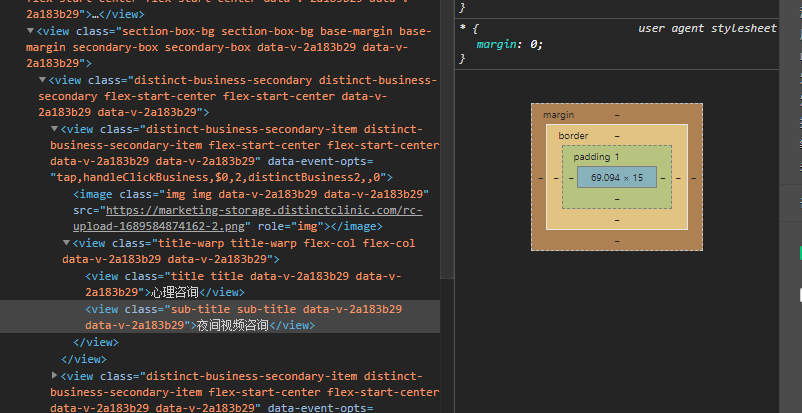Viewport: 802px width, 413px height.
Task: Click content size 69.094 × 15 in box model
Action: [x=617, y=178]
